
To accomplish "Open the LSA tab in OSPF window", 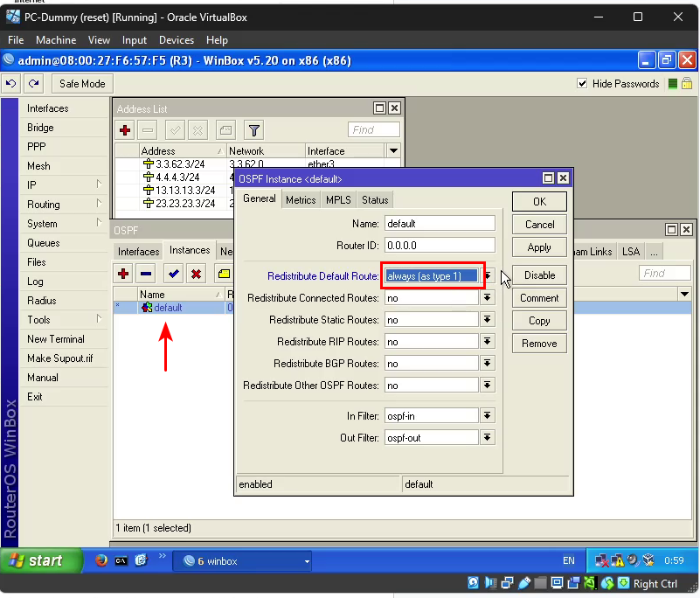I will click(631, 252).
